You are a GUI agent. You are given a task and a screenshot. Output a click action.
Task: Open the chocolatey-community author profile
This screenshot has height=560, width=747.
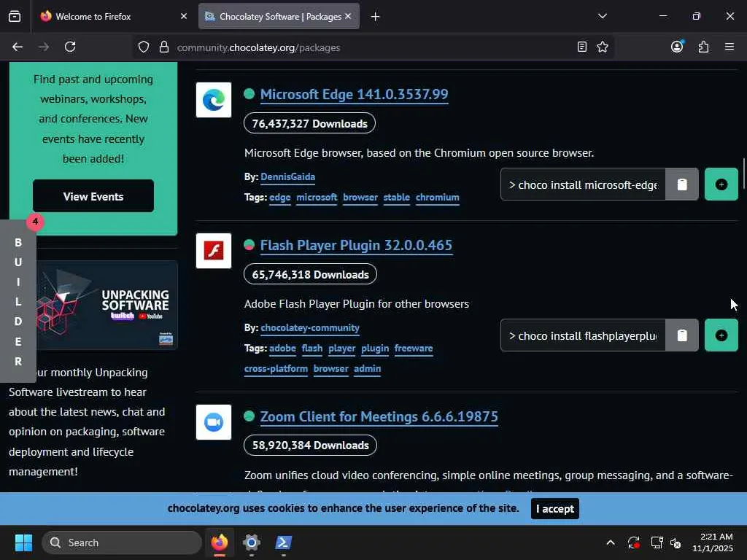point(310,327)
